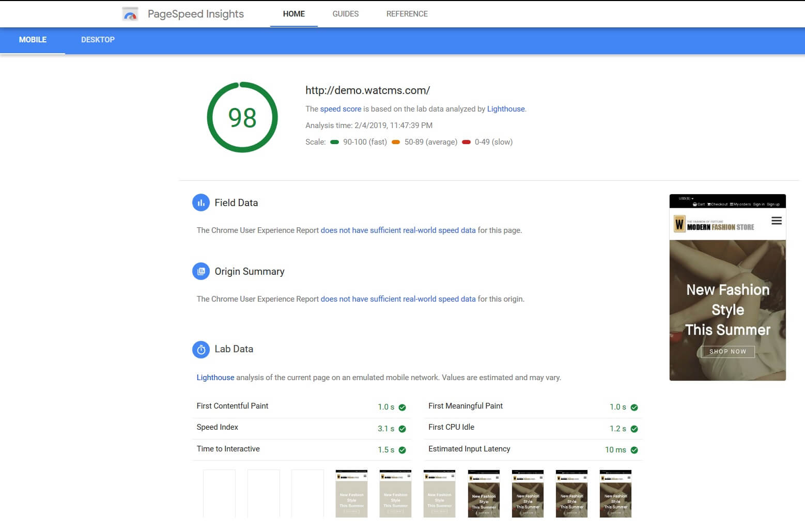The height and width of the screenshot is (532, 805).
Task: Click the check icon for Estimated Input Latency
Action: [x=634, y=450]
